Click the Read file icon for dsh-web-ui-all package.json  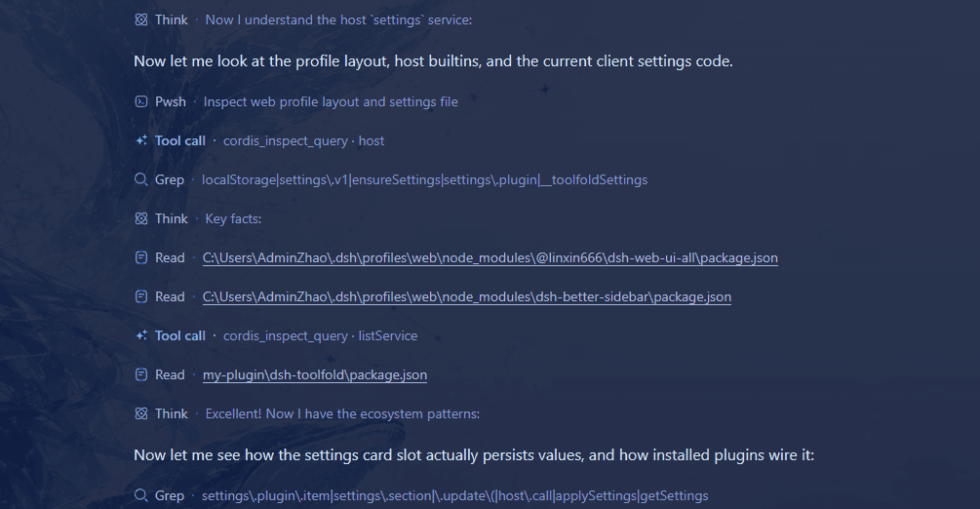tap(141, 257)
